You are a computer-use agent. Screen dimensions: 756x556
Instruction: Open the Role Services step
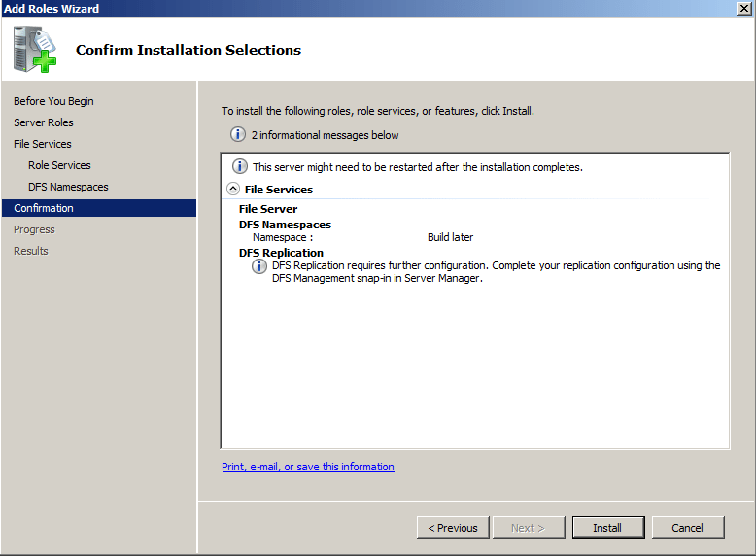tap(59, 165)
